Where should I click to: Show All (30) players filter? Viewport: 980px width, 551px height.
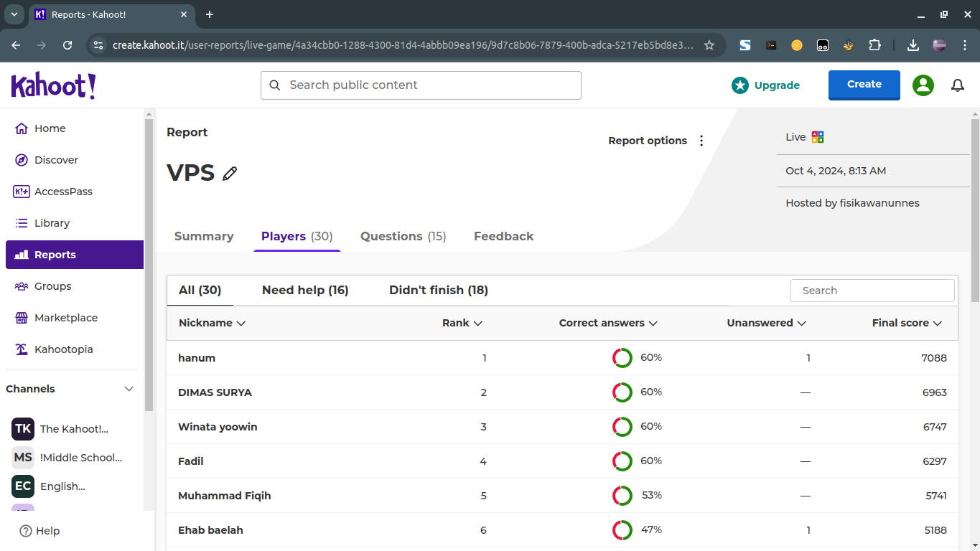point(200,291)
